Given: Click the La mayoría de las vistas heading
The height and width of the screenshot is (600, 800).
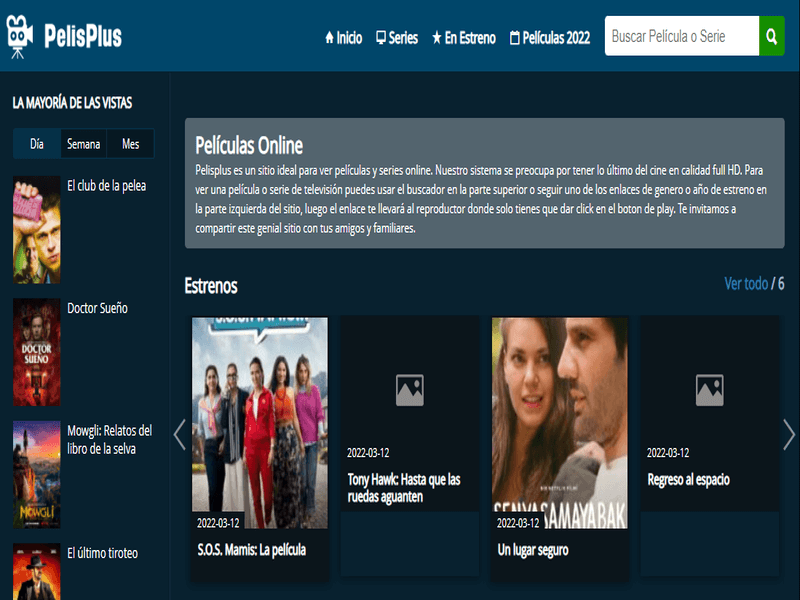Looking at the screenshot, I should pyautogui.click(x=72, y=103).
